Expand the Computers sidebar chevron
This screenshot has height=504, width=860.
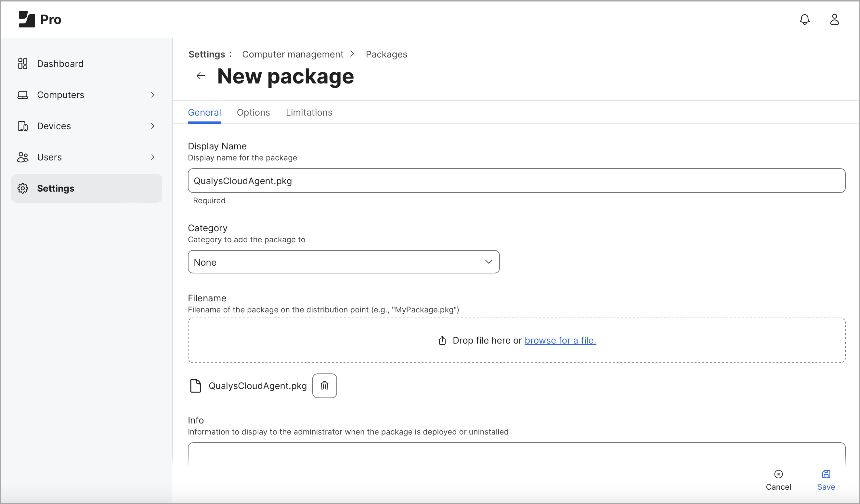[153, 94]
